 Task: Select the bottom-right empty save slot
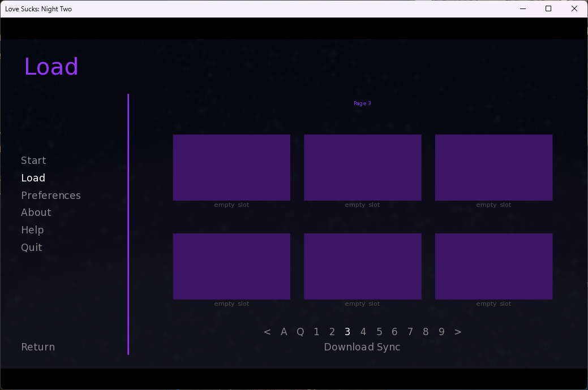click(x=493, y=267)
